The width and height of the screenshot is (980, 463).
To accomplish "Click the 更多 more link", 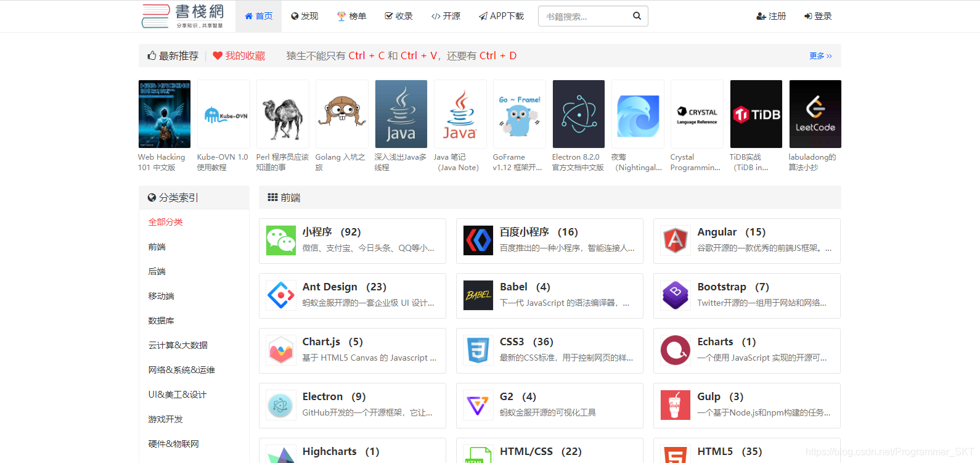I will point(820,55).
